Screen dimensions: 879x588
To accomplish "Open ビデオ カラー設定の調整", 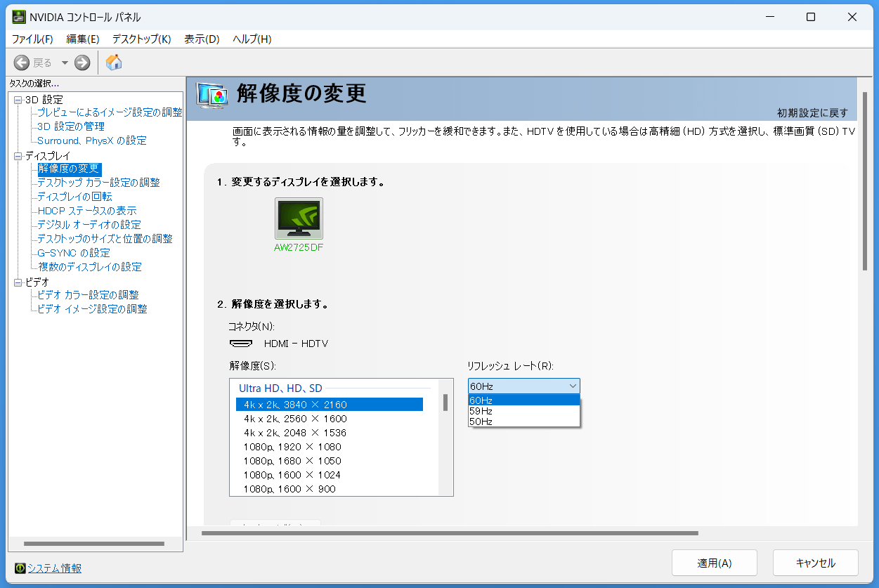I will 89,295.
